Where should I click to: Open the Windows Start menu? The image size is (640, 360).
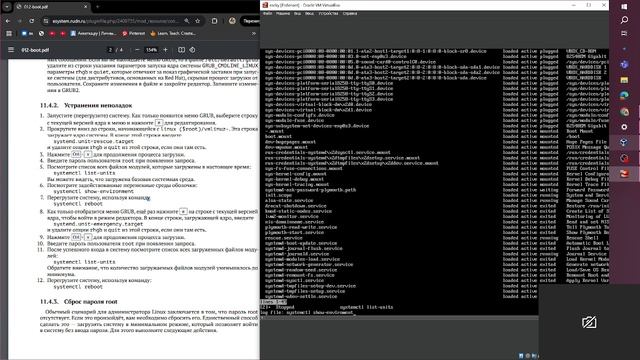624,7
